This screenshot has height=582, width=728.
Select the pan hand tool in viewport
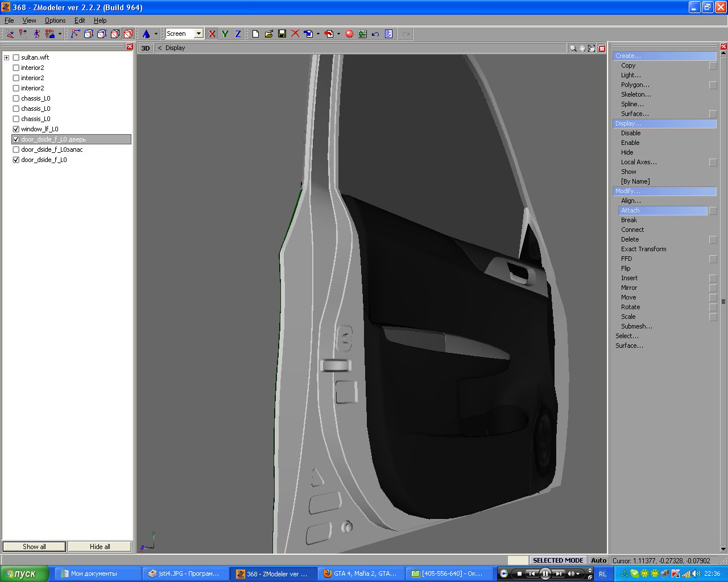click(x=582, y=48)
